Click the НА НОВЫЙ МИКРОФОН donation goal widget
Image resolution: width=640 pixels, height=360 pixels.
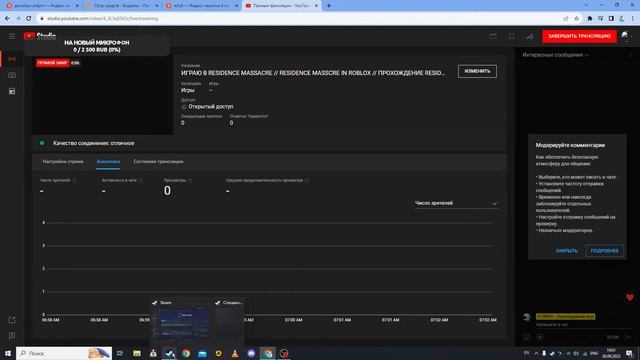[x=97, y=46]
